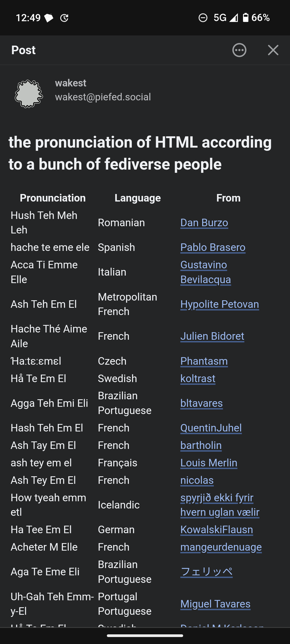Open the QuentinJuhel link
This screenshot has width=290, height=644.
click(211, 428)
